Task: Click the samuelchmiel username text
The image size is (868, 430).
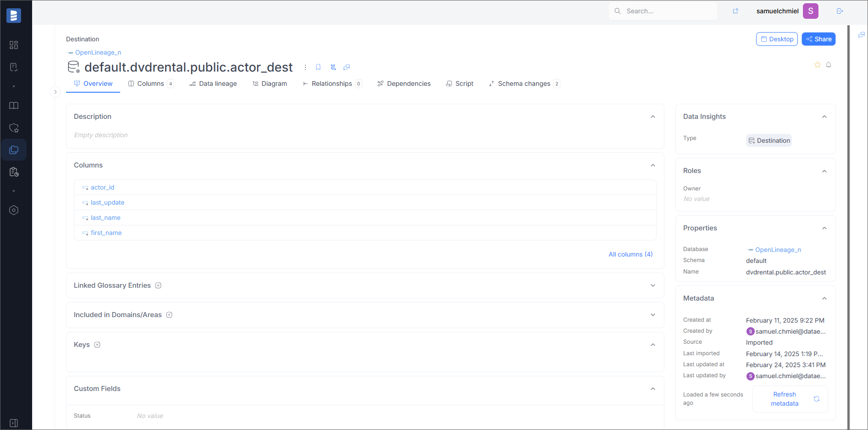Action: coord(777,11)
